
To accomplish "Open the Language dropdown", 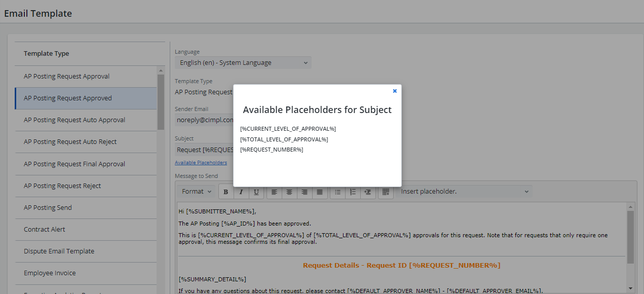I will 243,63.
